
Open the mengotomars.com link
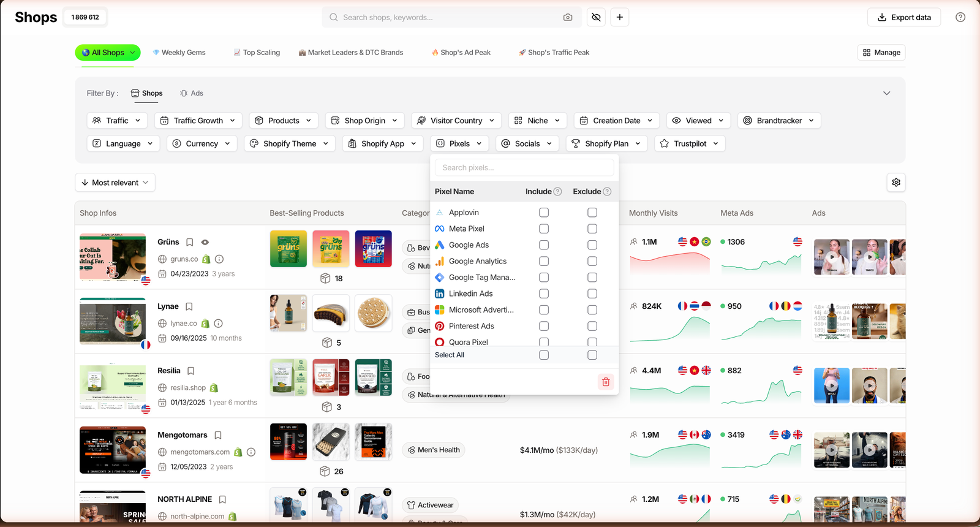point(200,452)
